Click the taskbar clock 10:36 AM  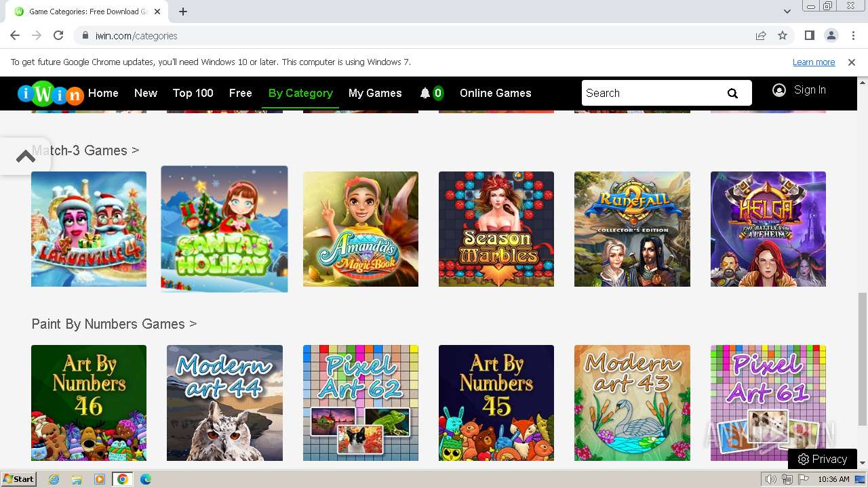[x=833, y=479]
